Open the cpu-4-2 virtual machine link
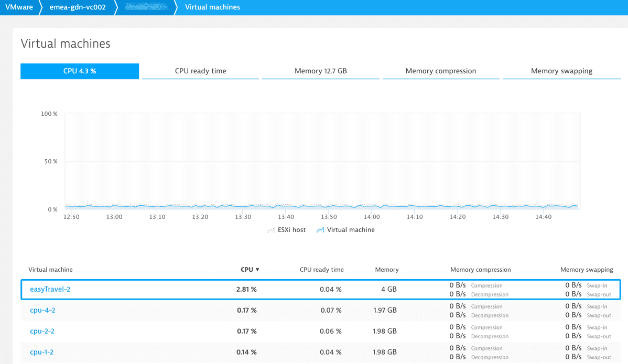 pos(42,310)
